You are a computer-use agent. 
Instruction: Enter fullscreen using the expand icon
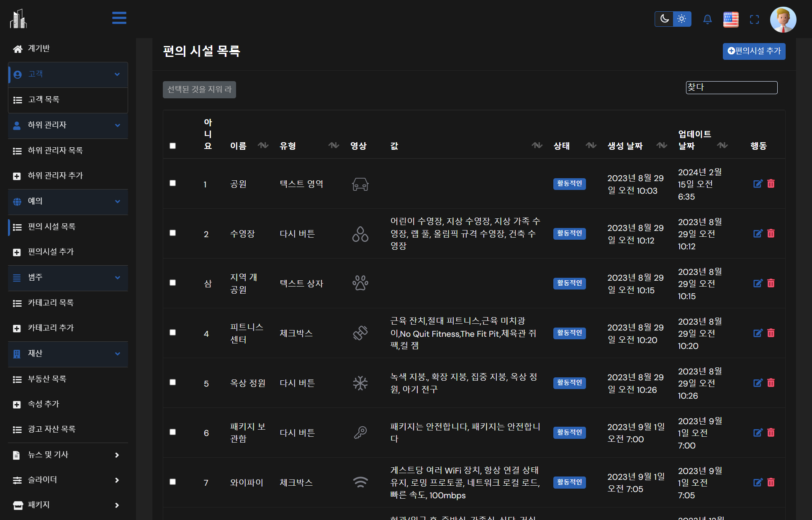pyautogui.click(x=755, y=19)
